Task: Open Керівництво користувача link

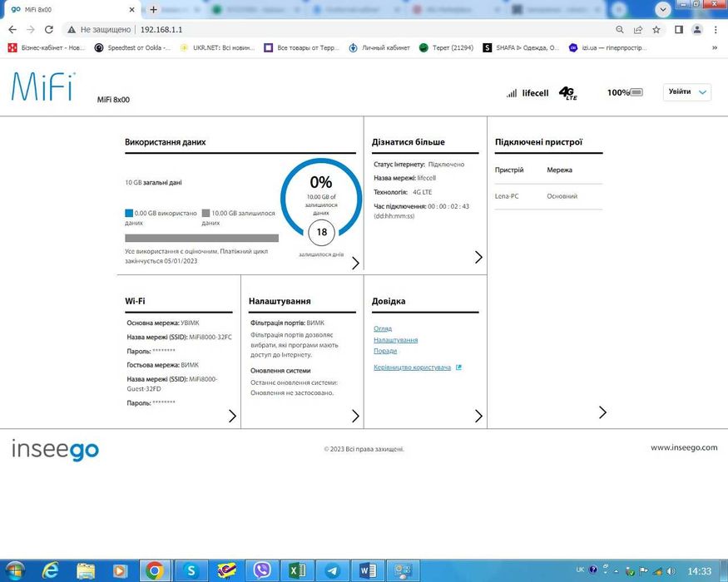Action: tap(413, 367)
